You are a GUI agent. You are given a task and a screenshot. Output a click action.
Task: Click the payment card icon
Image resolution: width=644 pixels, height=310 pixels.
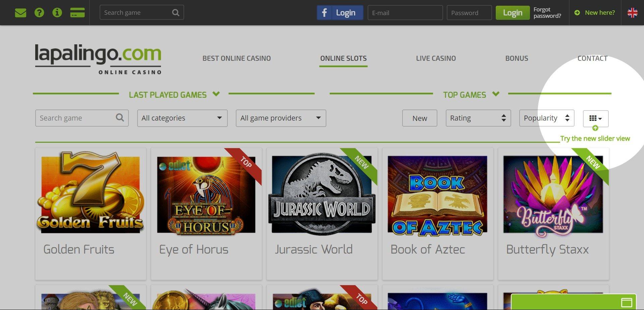pyautogui.click(x=77, y=13)
